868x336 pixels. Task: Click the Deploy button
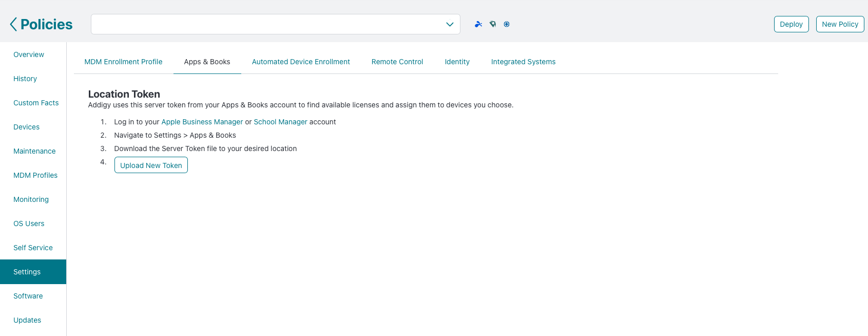point(792,24)
